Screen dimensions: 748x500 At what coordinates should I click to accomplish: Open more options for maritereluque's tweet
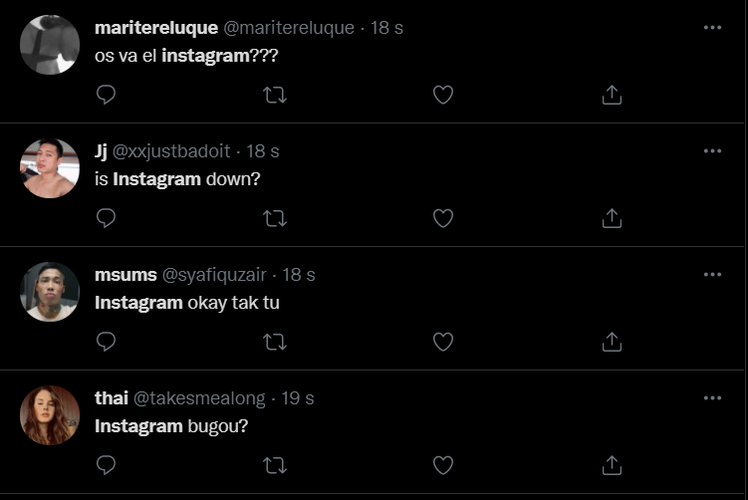tap(712, 28)
